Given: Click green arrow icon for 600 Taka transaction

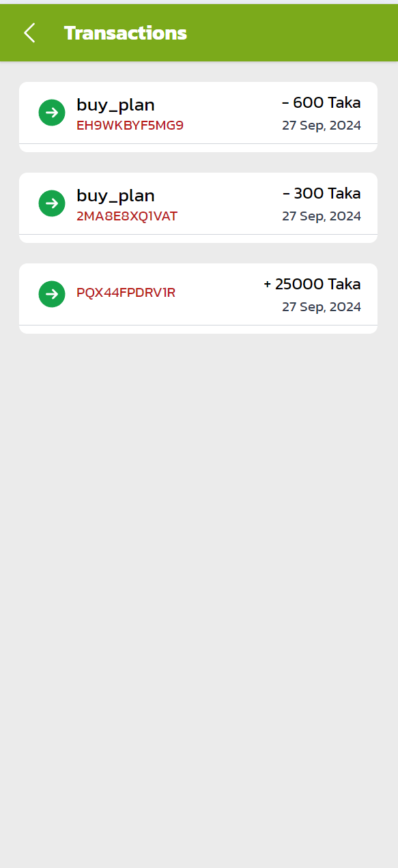Looking at the screenshot, I should [52, 113].
